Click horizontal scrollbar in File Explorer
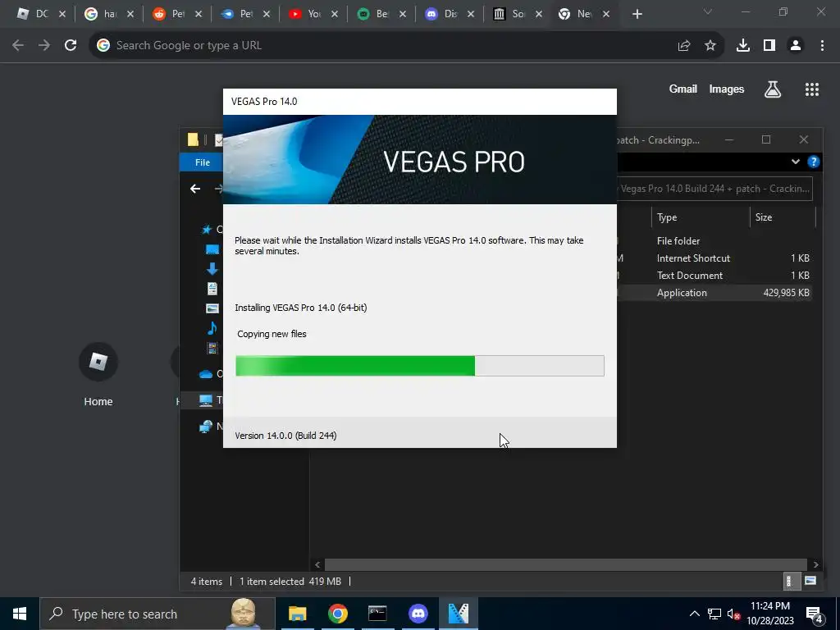Image resolution: width=840 pixels, height=630 pixels. (x=566, y=564)
